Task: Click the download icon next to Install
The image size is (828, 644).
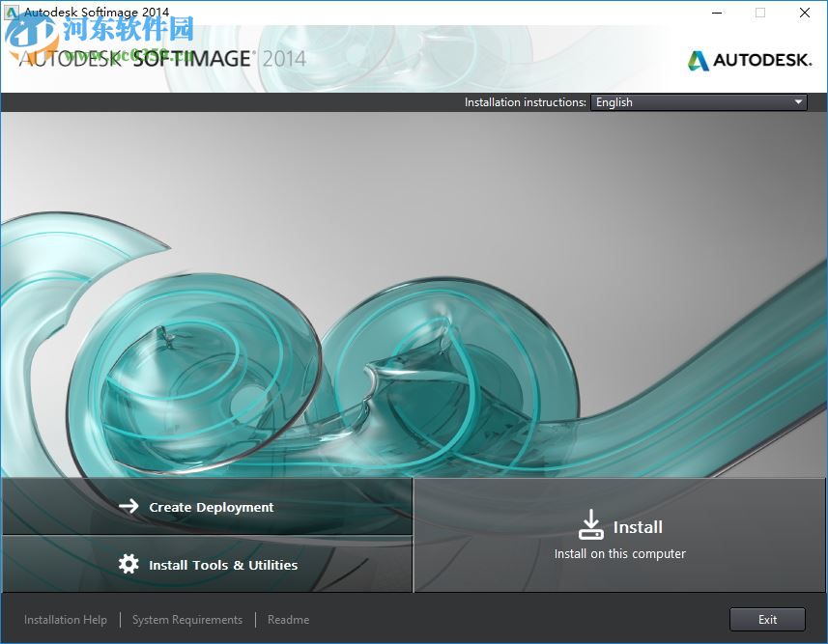Action: tap(590, 523)
